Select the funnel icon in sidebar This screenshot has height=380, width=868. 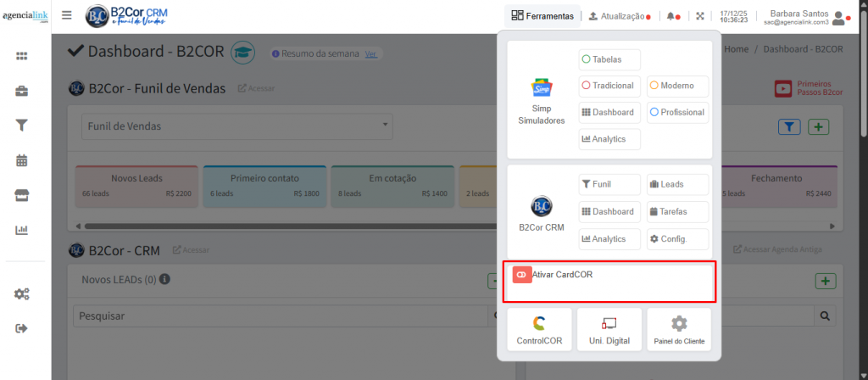[22, 126]
